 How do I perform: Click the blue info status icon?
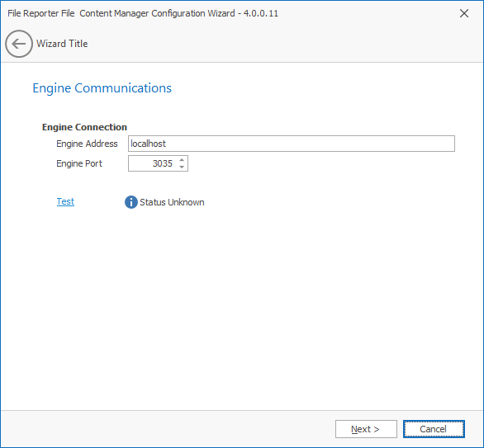pyautogui.click(x=130, y=202)
